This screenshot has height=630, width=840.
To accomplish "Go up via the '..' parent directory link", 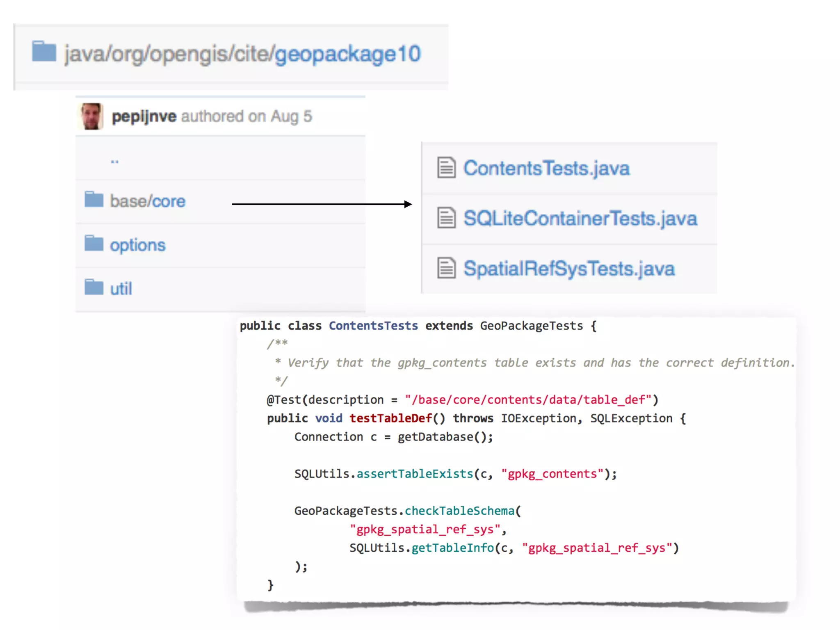I will [x=115, y=161].
